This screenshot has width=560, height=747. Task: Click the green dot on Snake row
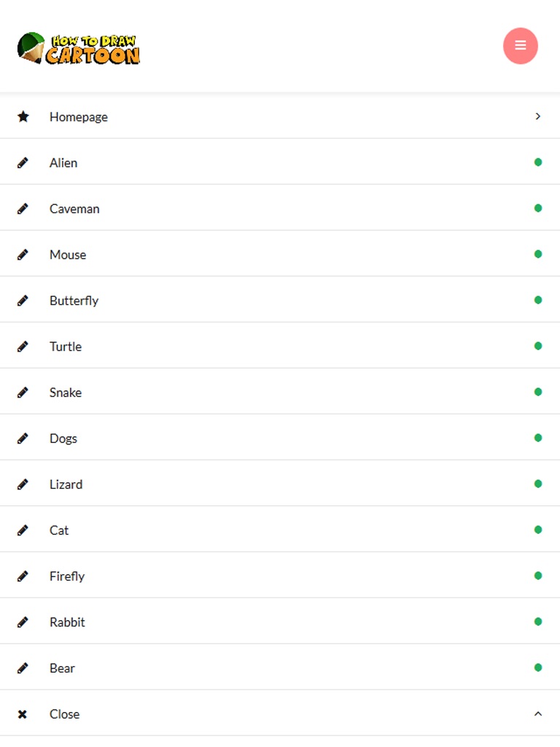click(538, 392)
